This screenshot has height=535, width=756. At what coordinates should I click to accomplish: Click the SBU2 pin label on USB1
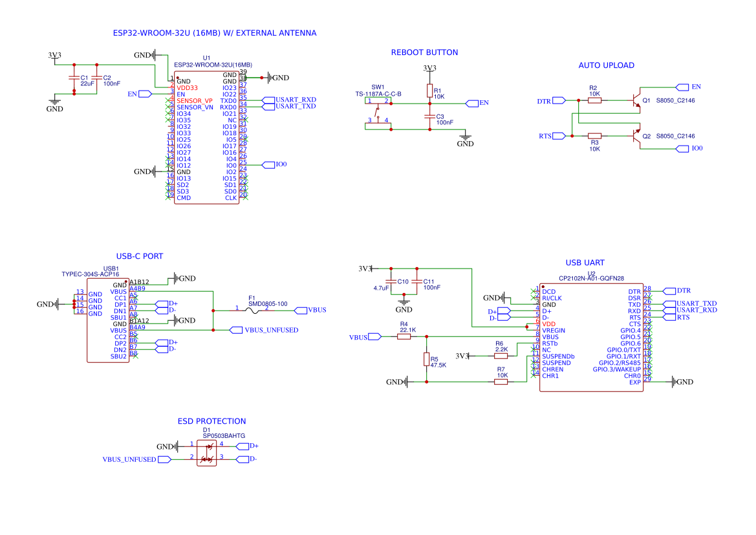point(118,356)
